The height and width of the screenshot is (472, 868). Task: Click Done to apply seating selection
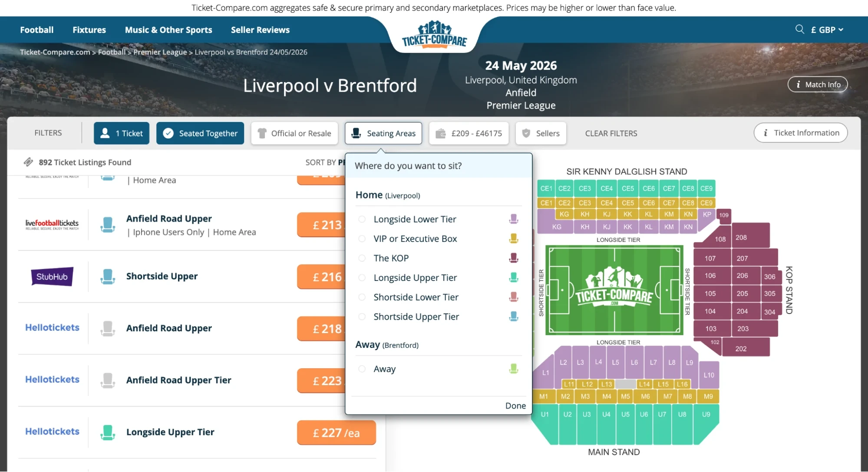pos(515,405)
